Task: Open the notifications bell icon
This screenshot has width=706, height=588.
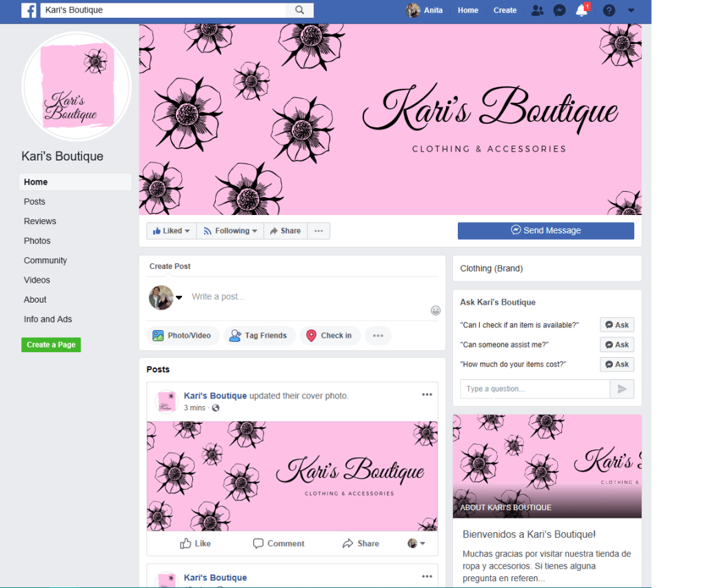Action: 582,10
